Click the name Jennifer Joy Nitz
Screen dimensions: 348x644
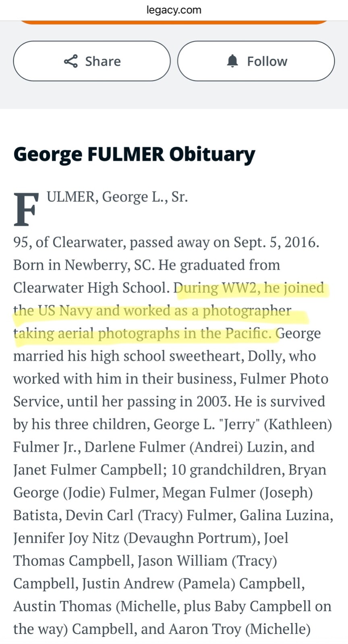click(x=66, y=538)
